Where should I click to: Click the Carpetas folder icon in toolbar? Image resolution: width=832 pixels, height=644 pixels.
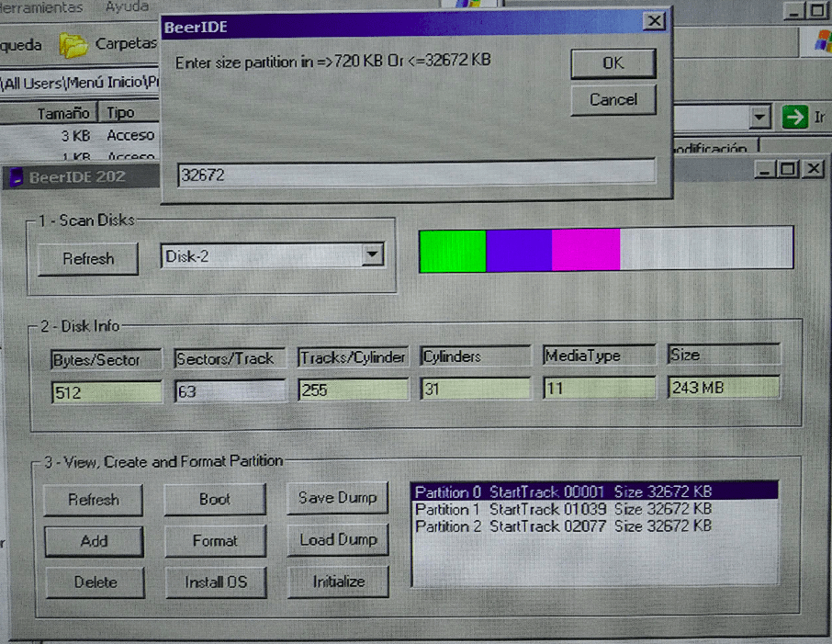coord(74,44)
